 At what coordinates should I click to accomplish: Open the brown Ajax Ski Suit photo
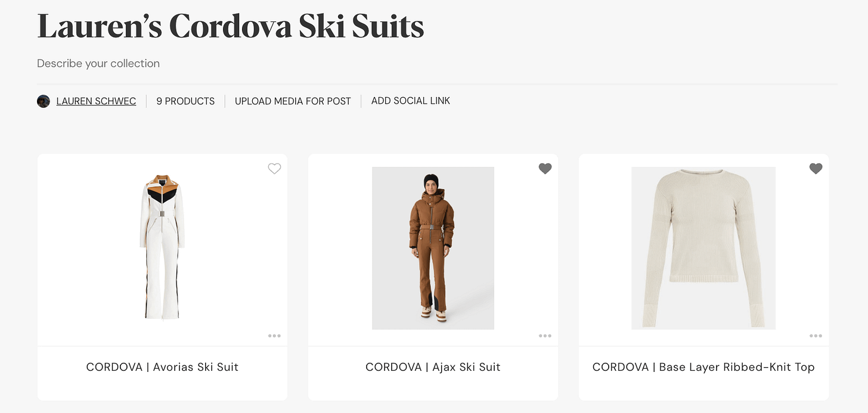pos(433,248)
